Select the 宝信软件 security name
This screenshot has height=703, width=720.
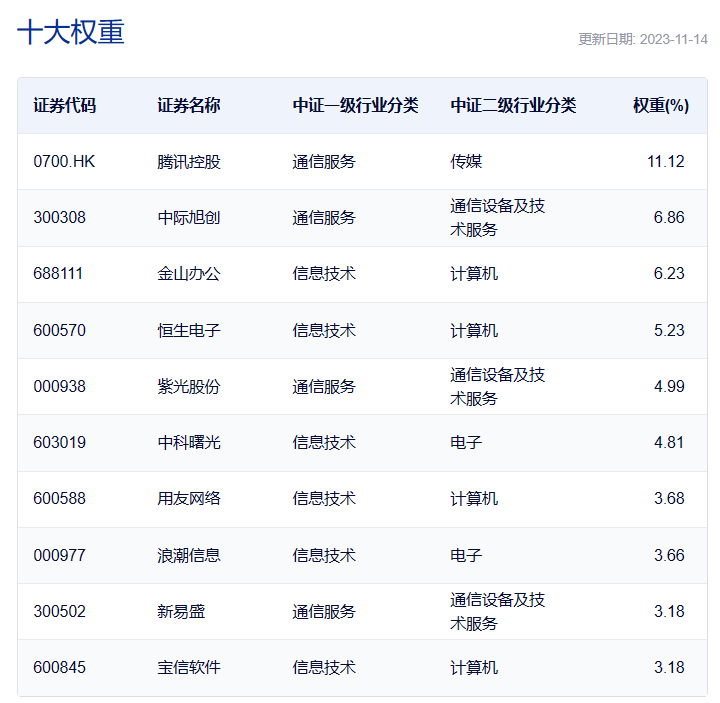pyautogui.click(x=189, y=667)
